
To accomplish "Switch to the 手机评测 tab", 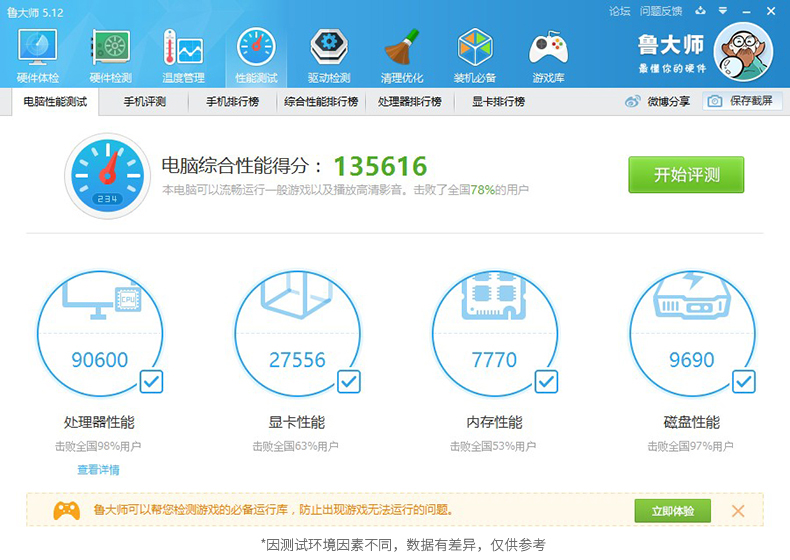I will (144, 101).
